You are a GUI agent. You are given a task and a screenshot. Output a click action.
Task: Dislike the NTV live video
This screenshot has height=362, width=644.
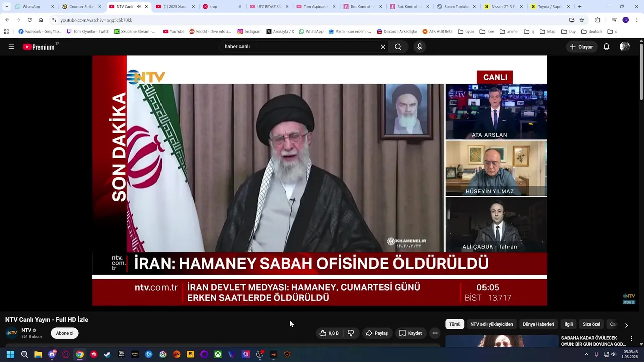pos(351,333)
